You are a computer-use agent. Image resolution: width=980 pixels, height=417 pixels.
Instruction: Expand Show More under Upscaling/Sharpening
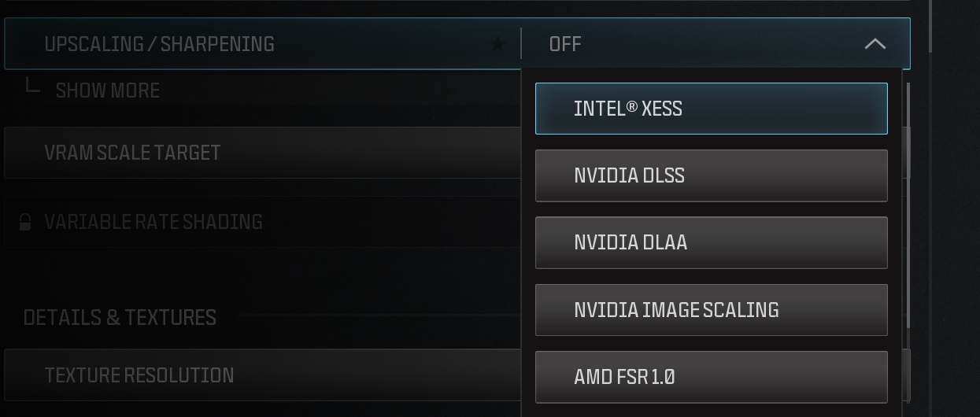click(107, 90)
